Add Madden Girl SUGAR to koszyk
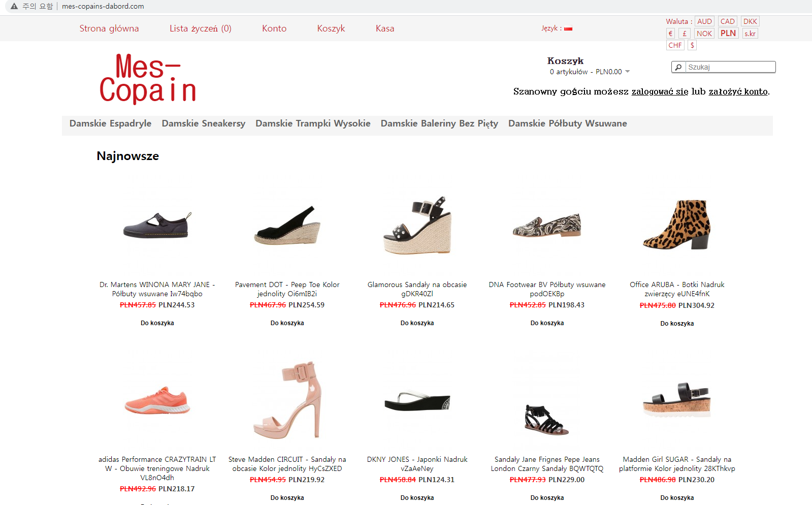This screenshot has width=812, height=505. (x=677, y=498)
